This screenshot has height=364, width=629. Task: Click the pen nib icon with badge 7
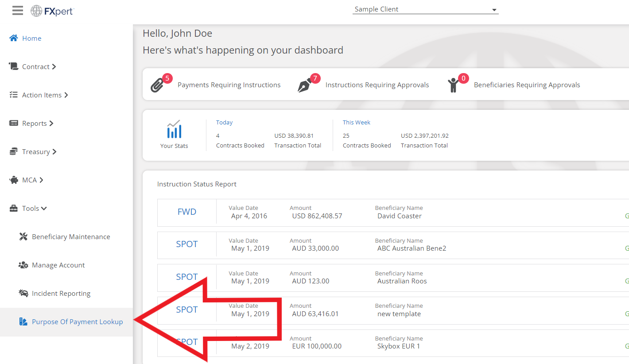pos(304,85)
